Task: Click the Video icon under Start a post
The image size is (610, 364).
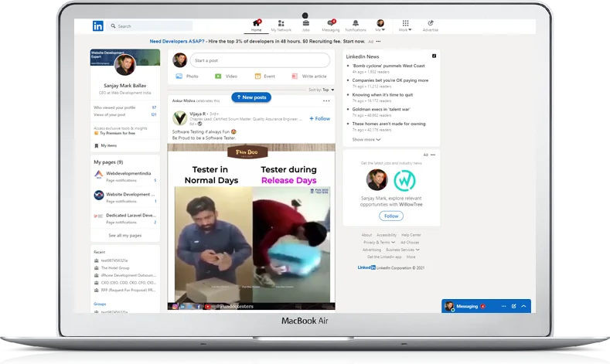Action: [x=220, y=77]
